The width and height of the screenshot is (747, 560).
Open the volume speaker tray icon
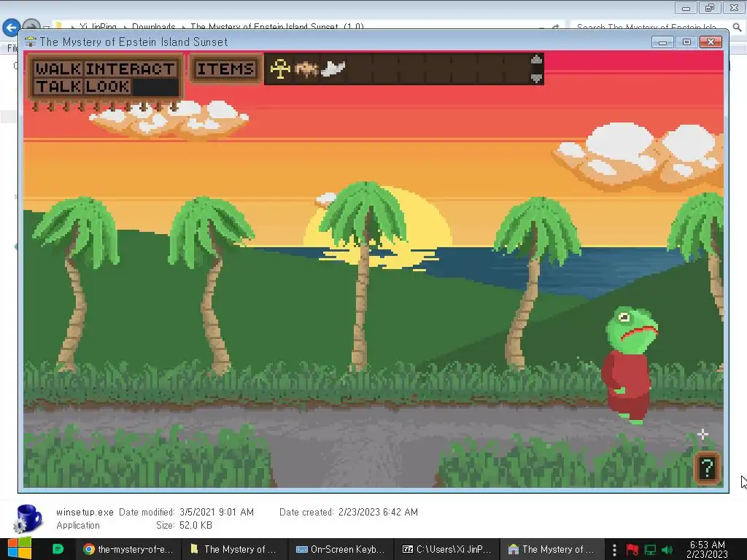pyautogui.click(x=667, y=550)
